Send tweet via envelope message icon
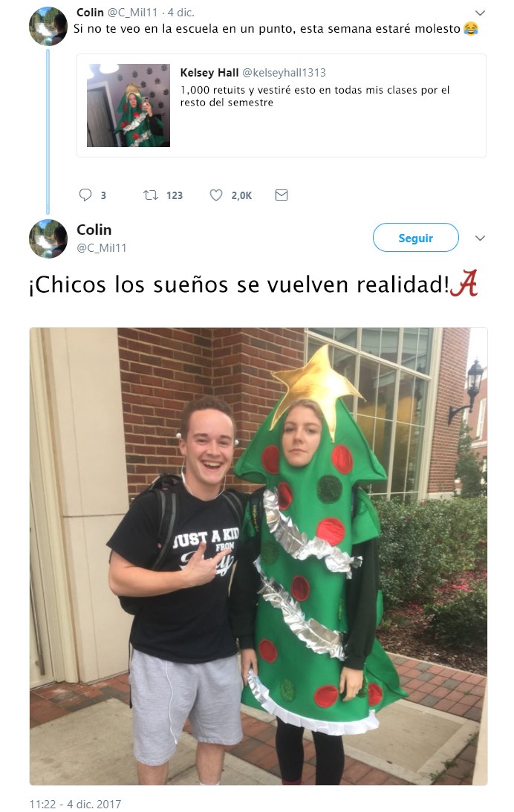Viewport: 514px width, 812px height. 281,195
